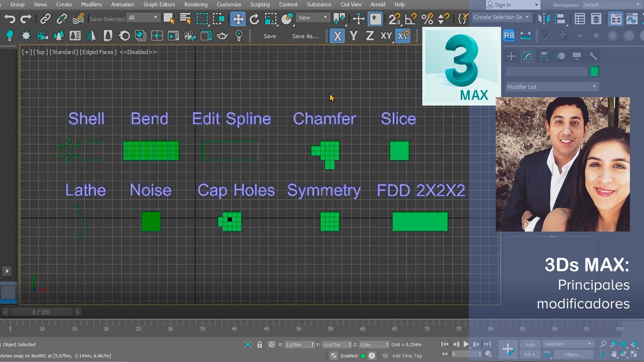This screenshot has width=644, height=362.
Task: Click the Save As... button
Action: click(305, 36)
